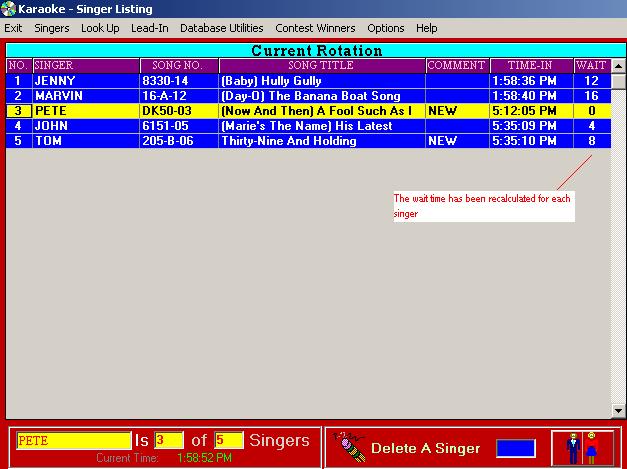Click song title The Banana Boat Song
This screenshot has width=627, height=469.
point(310,96)
